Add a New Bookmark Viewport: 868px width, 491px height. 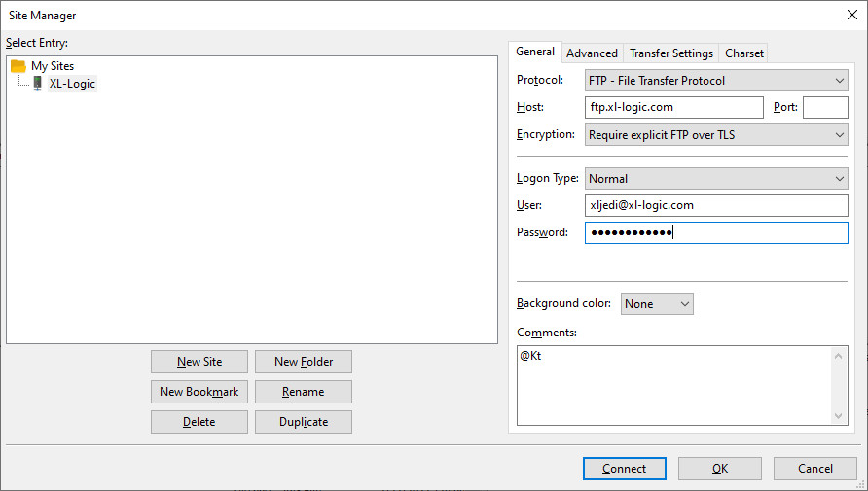click(x=199, y=392)
